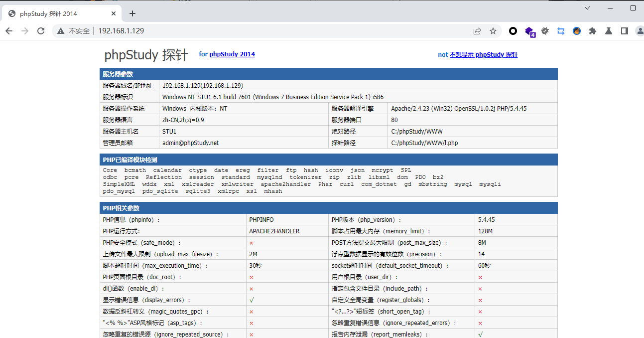Click the not secure warning icon
The width and height of the screenshot is (644, 338).
click(x=61, y=31)
